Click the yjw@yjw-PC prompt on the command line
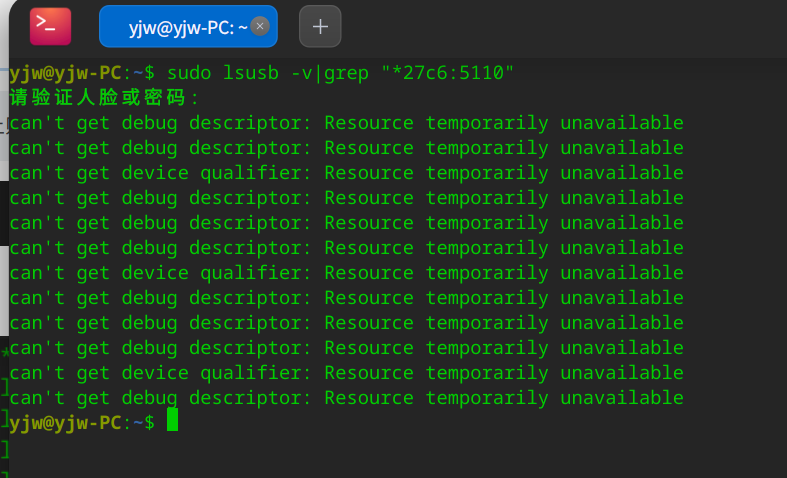787x478 pixels. (66, 73)
